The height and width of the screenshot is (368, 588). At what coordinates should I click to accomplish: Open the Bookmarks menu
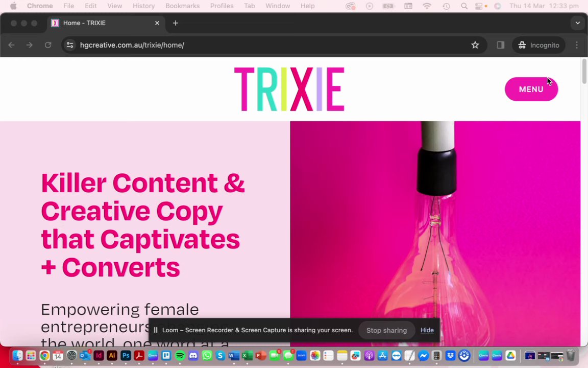click(182, 6)
